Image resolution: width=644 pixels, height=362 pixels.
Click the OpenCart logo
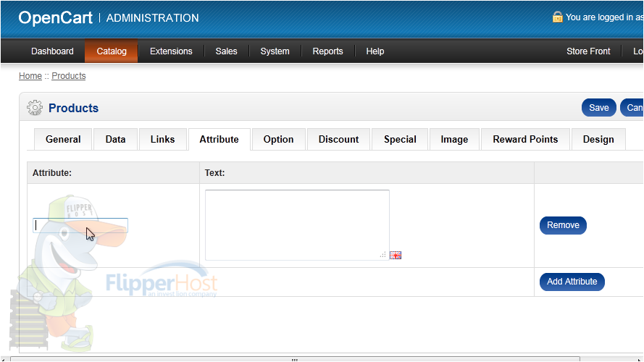point(56,17)
